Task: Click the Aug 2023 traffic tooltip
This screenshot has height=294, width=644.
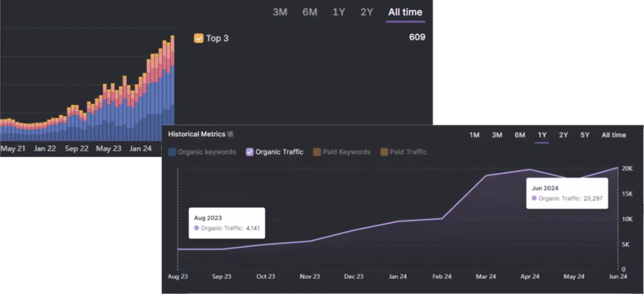Action: (227, 222)
